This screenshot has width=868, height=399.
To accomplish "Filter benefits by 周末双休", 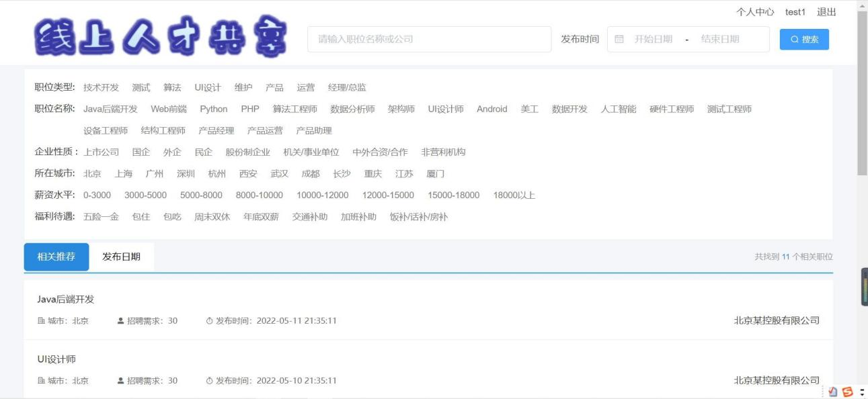I will 212,217.
